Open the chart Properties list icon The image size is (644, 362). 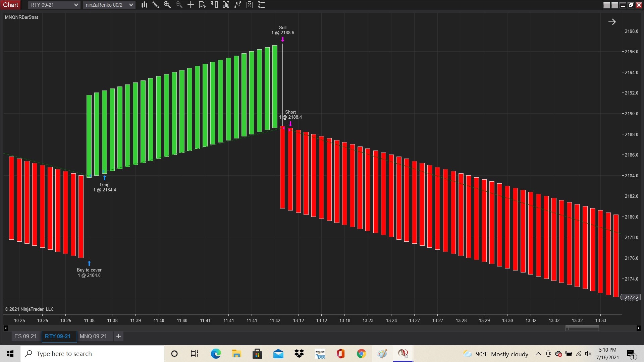coord(261,5)
